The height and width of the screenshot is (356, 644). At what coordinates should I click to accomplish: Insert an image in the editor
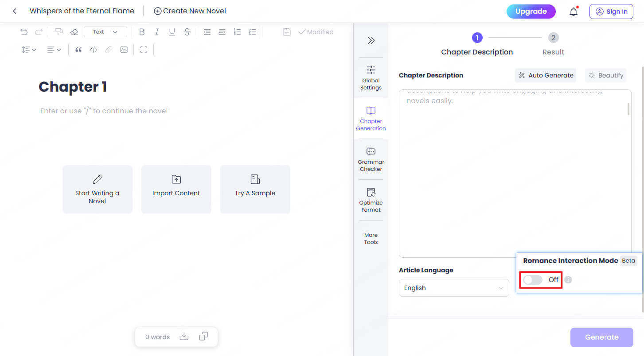tap(124, 49)
